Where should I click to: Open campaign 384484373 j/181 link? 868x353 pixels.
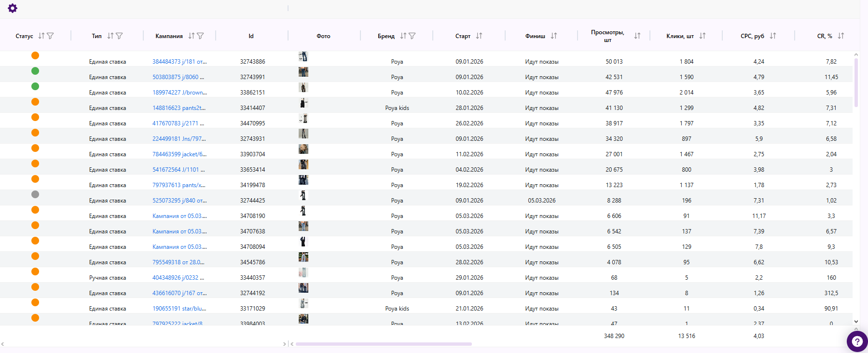click(179, 62)
